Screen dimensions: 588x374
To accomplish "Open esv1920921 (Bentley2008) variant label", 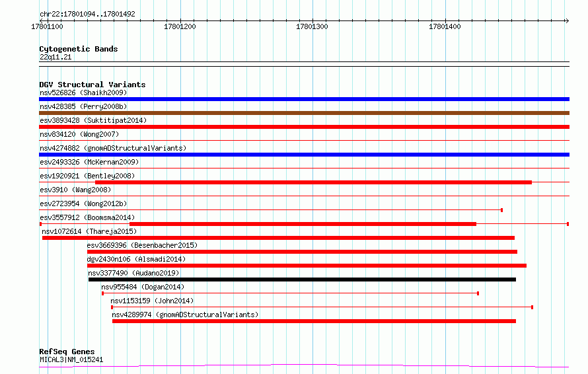I will coord(87,176).
